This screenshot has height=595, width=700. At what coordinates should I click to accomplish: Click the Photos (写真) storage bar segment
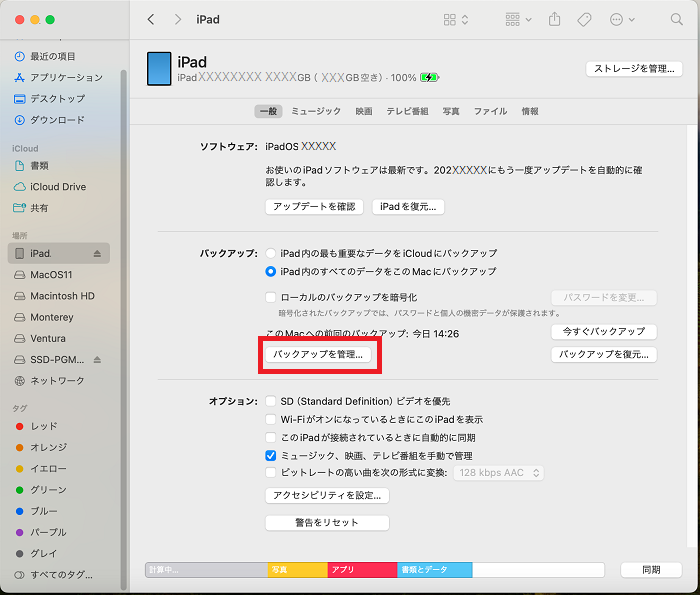point(297,570)
